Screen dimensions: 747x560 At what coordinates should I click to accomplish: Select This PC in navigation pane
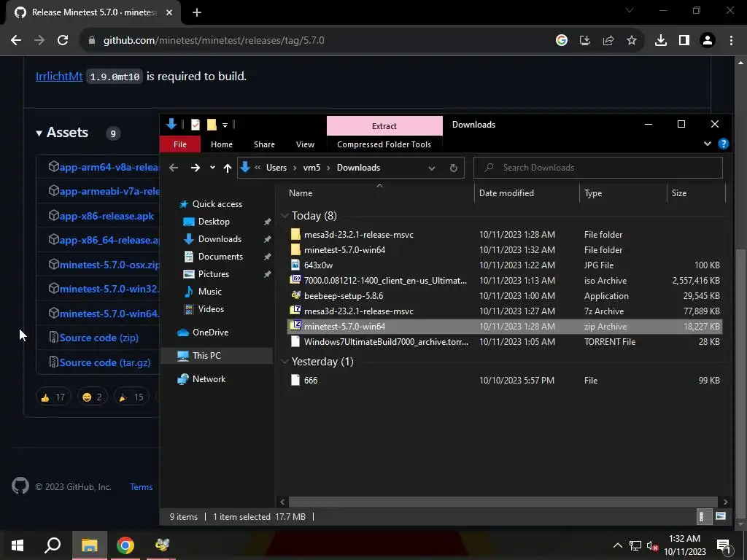[206, 356]
